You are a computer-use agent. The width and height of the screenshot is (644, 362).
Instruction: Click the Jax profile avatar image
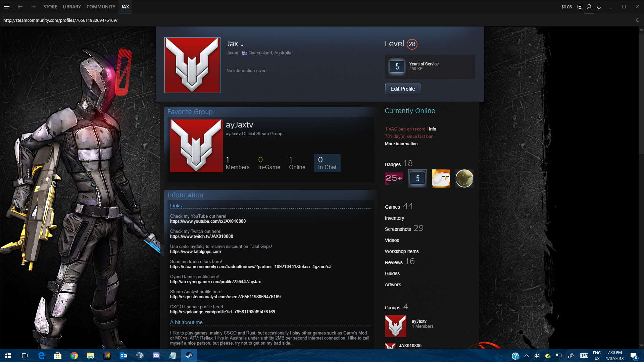pyautogui.click(x=192, y=65)
